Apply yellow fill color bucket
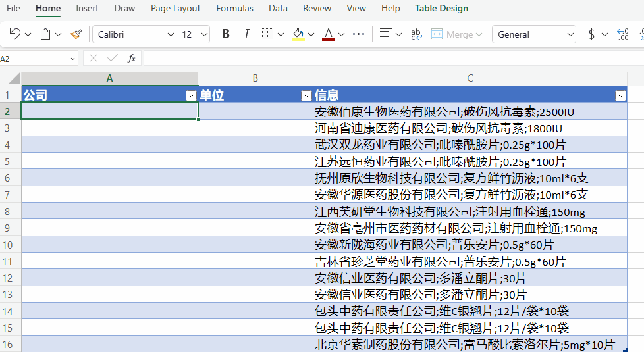Viewport: 644px width, 352px height. pyautogui.click(x=298, y=34)
